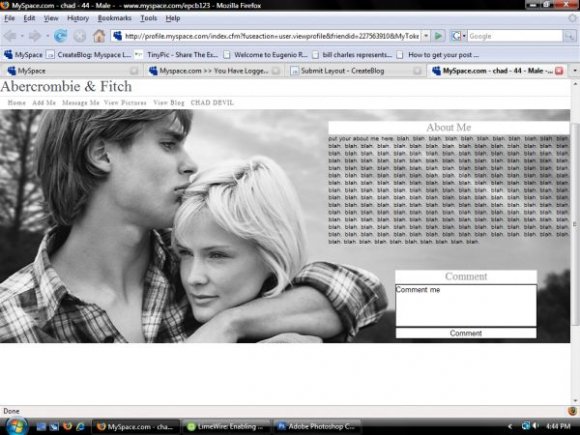Click the Forward navigation arrow
The width and height of the screenshot is (580, 435).
click(35, 36)
